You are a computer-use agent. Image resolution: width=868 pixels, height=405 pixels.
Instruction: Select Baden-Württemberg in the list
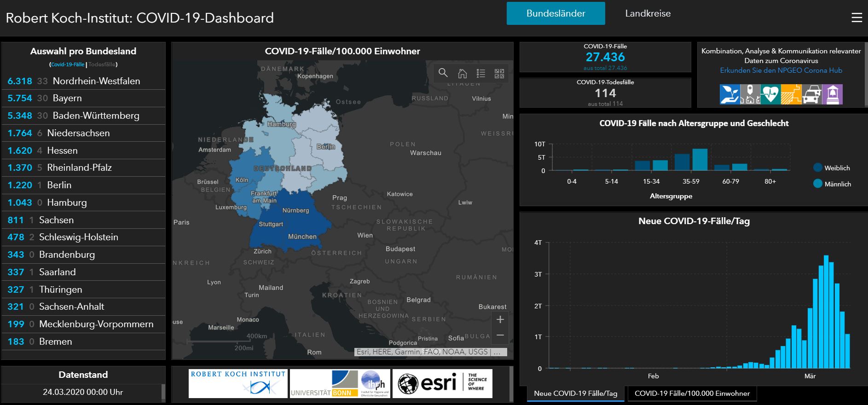[83, 116]
